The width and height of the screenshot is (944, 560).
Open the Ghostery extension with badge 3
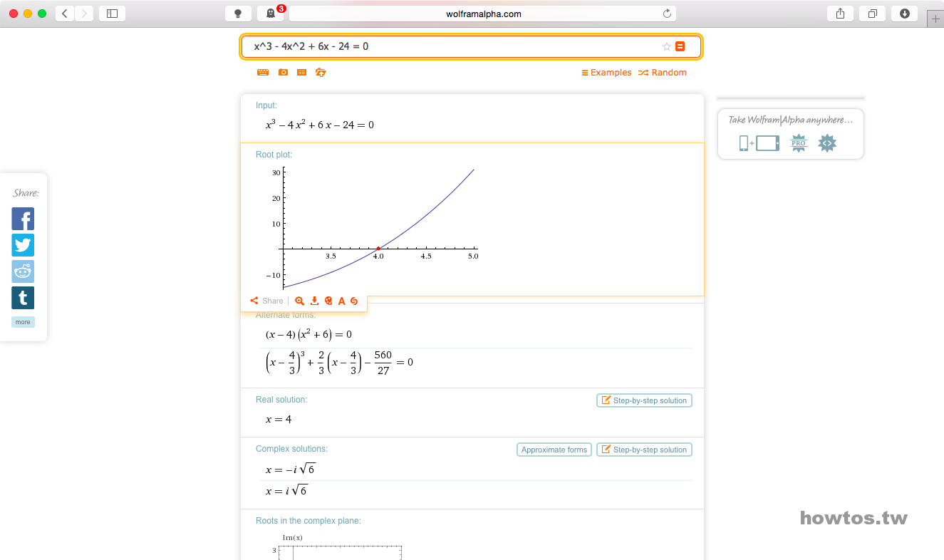[270, 14]
